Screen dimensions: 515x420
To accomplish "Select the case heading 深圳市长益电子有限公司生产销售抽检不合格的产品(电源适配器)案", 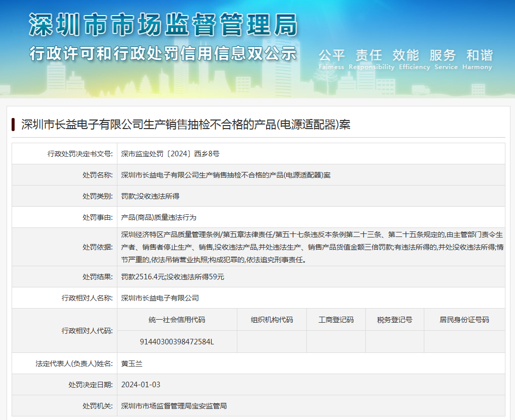I will (x=186, y=125).
